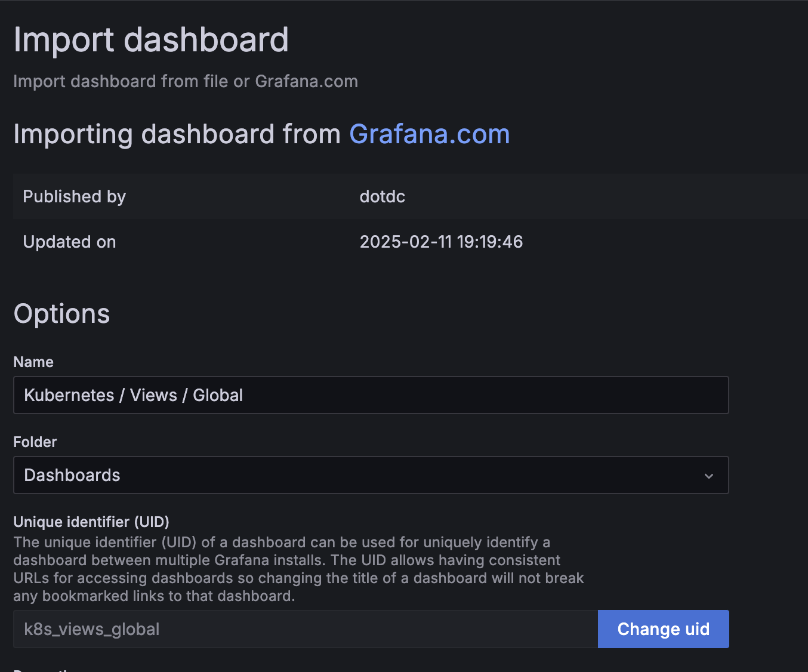This screenshot has height=672, width=808.
Task: Click the 'Updated on' label
Action: pyautogui.click(x=69, y=242)
